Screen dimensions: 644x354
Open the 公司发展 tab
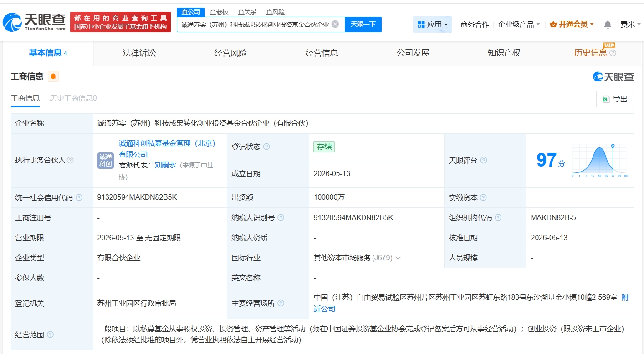tap(413, 53)
